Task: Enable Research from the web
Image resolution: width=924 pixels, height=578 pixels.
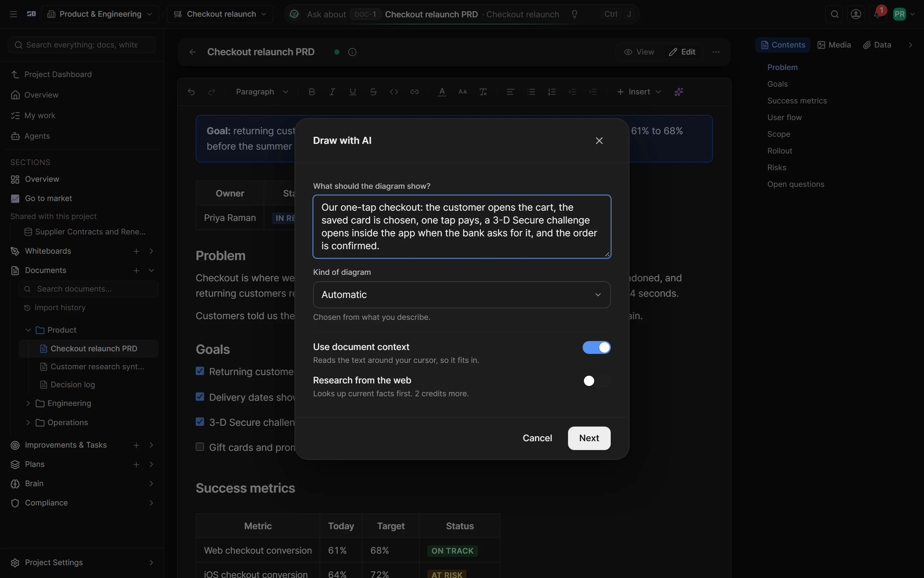Action: tap(596, 381)
